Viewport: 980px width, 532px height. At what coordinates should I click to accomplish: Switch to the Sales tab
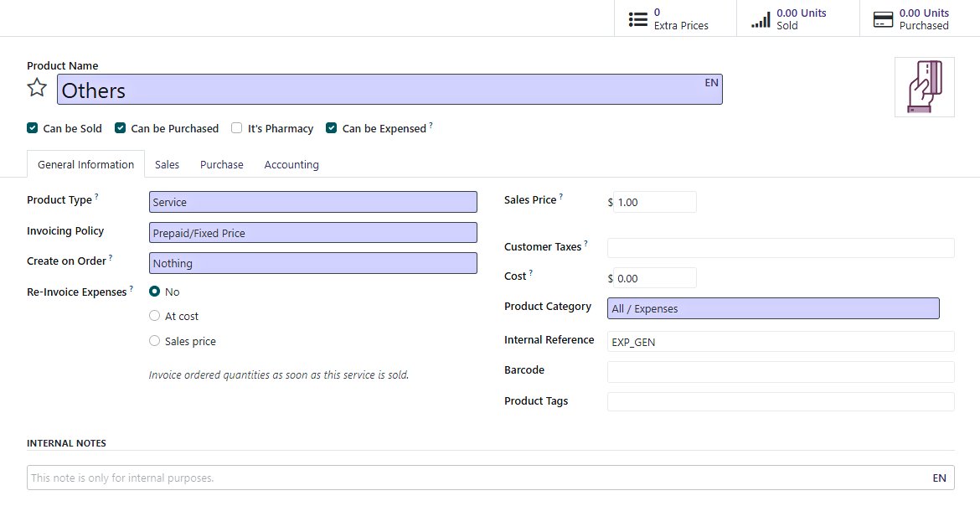167,165
